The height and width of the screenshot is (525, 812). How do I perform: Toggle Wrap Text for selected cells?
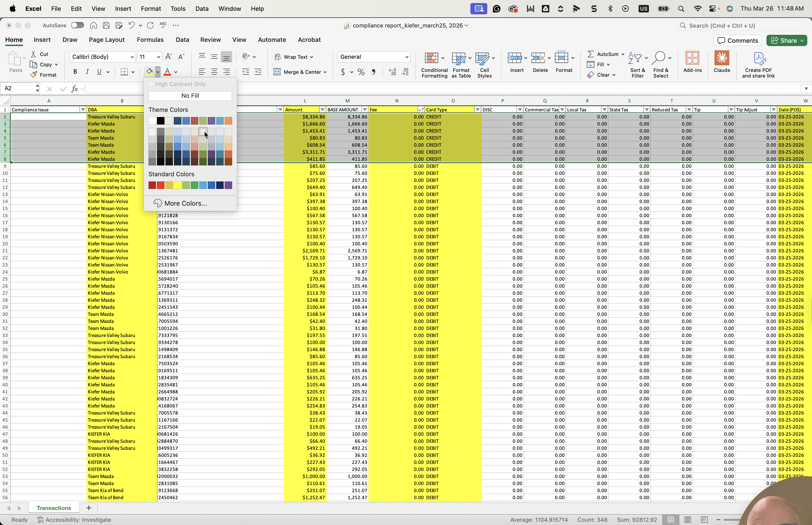[x=293, y=57]
